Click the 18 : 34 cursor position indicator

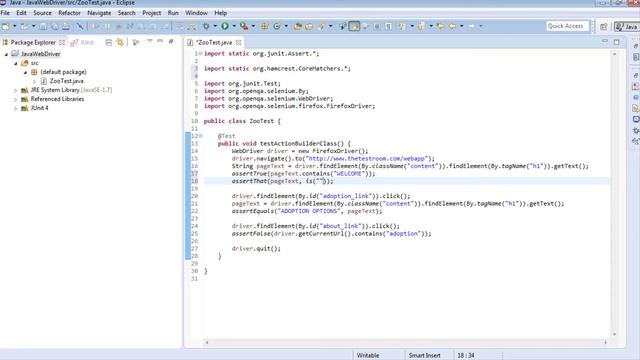click(466, 355)
